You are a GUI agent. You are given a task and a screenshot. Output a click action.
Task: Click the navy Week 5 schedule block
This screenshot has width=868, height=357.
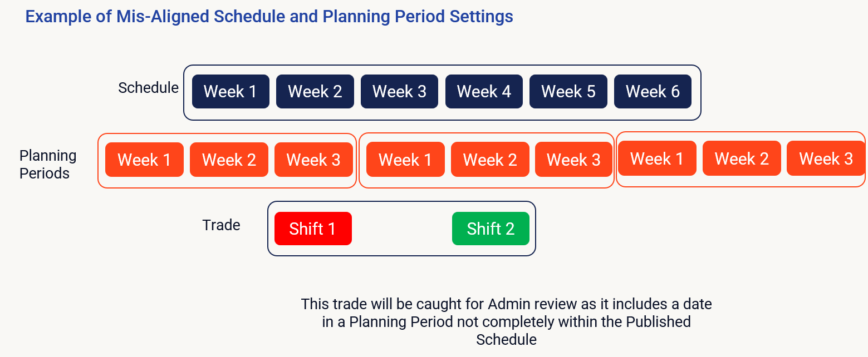568,91
